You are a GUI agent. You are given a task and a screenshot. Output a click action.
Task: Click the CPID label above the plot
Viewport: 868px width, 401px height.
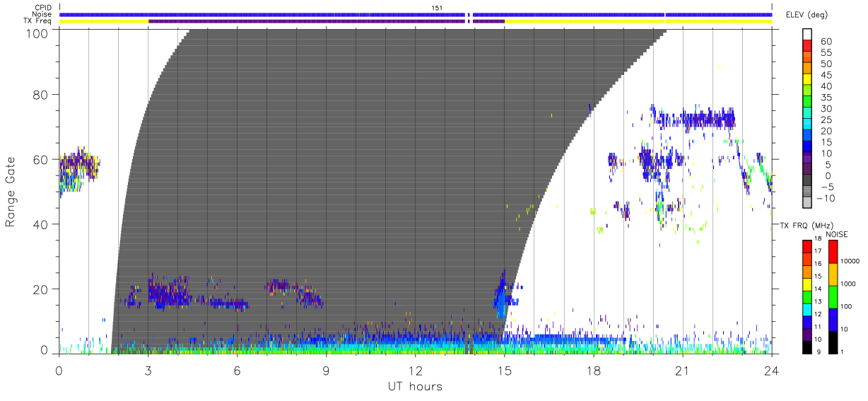point(43,7)
